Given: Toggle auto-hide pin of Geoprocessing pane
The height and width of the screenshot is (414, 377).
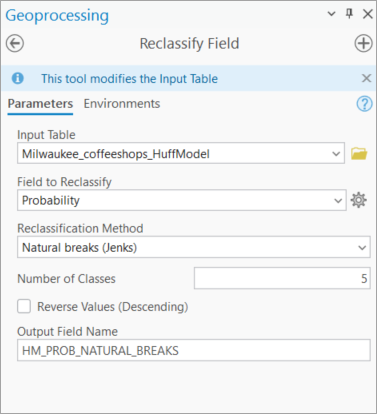Looking at the screenshot, I should click(x=349, y=14).
